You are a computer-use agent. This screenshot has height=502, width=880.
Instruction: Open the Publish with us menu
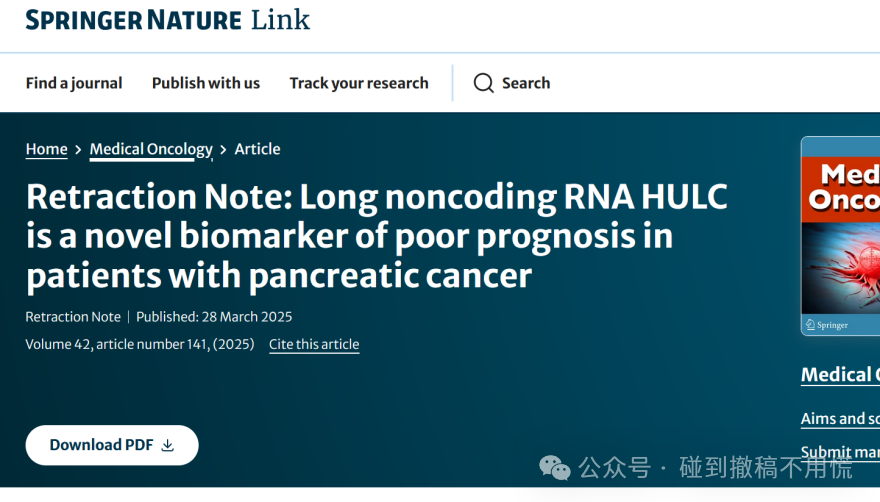(x=206, y=83)
